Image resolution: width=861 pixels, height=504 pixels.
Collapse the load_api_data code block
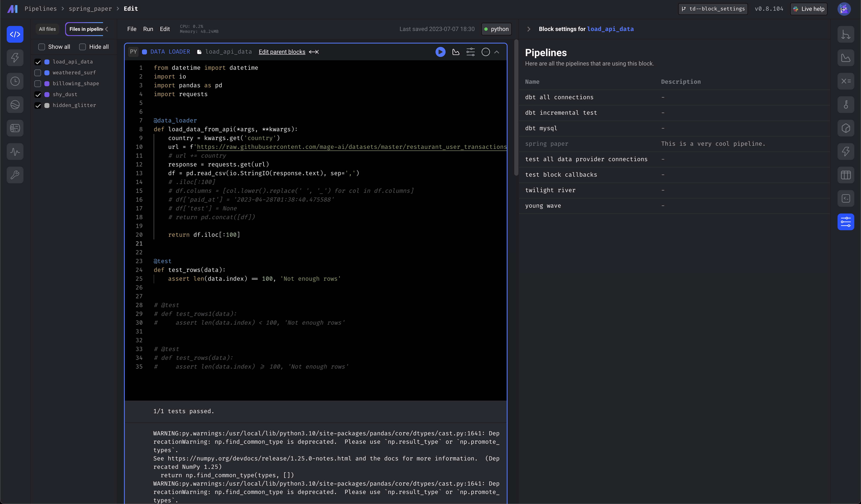497,52
